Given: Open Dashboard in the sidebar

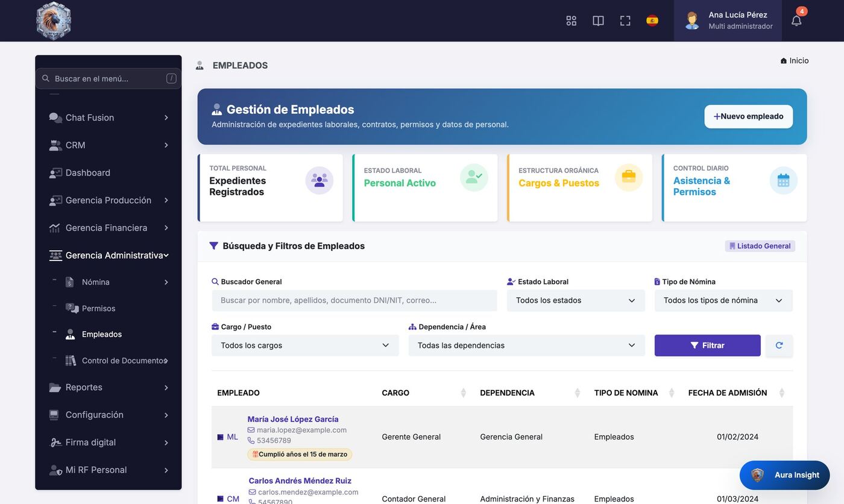Looking at the screenshot, I should coord(88,173).
